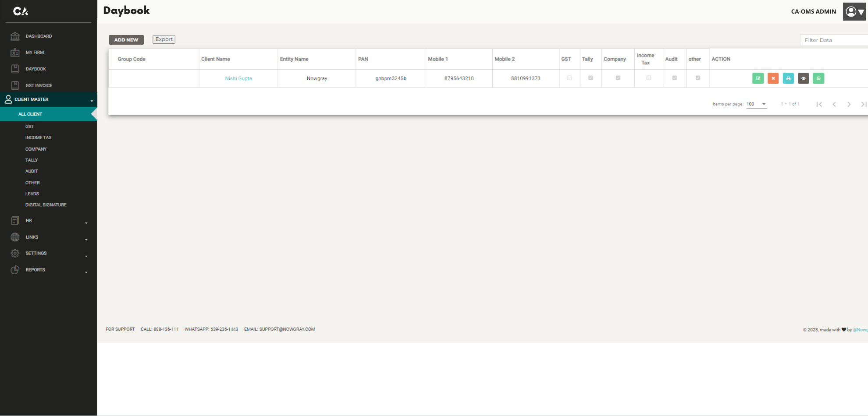Image resolution: width=868 pixels, height=416 pixels.
Task: Click the ADD NEW button
Action: (126, 40)
